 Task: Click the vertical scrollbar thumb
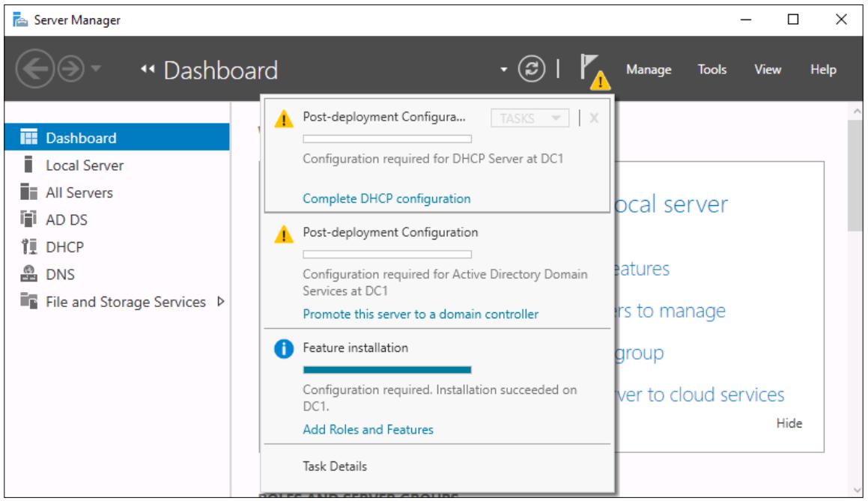pyautogui.click(x=855, y=176)
